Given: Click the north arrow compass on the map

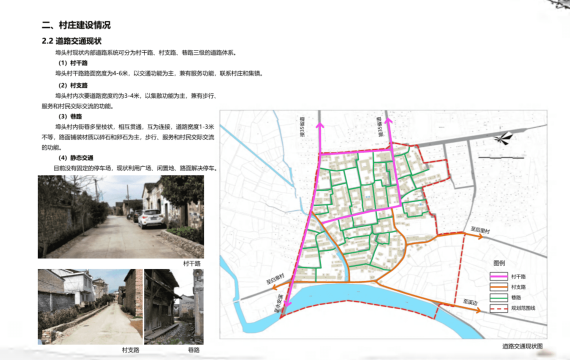Looking at the screenshot, I should click(503, 138).
